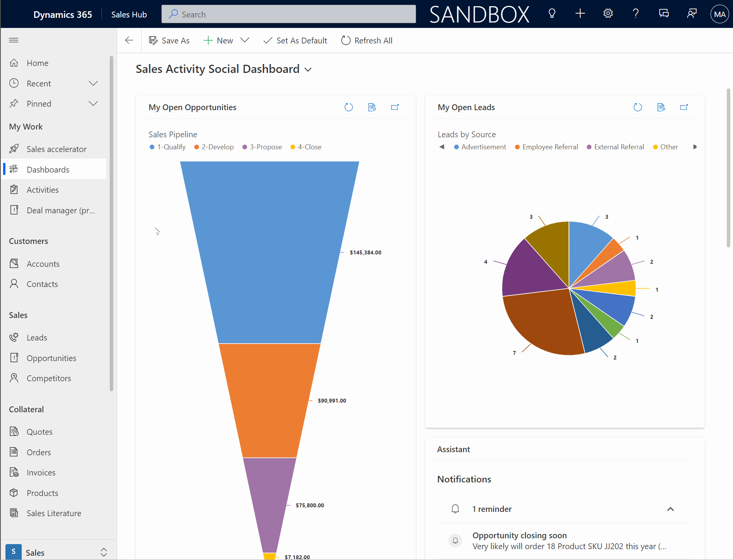Toggle 4-Close in the pipeline legend
This screenshot has width=733, height=560.
(306, 147)
